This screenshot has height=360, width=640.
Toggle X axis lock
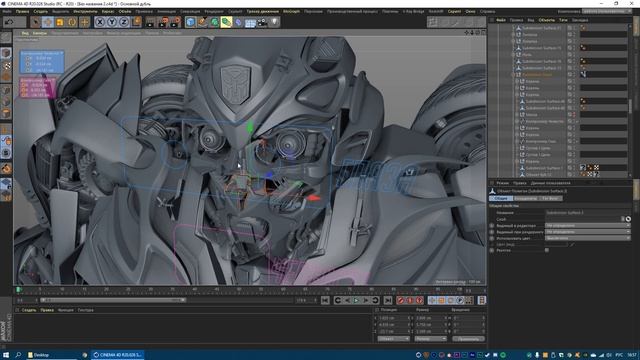(x=100, y=22)
